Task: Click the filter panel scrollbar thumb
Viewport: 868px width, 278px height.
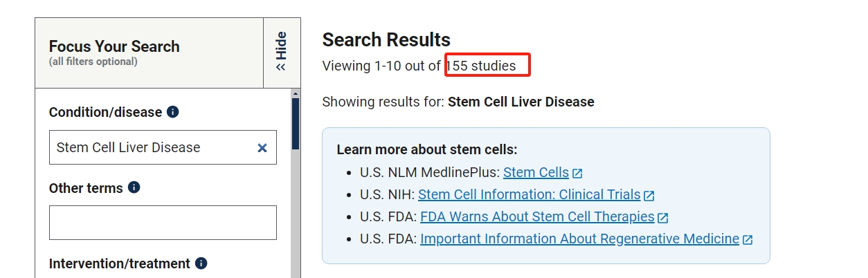Action: click(296, 123)
